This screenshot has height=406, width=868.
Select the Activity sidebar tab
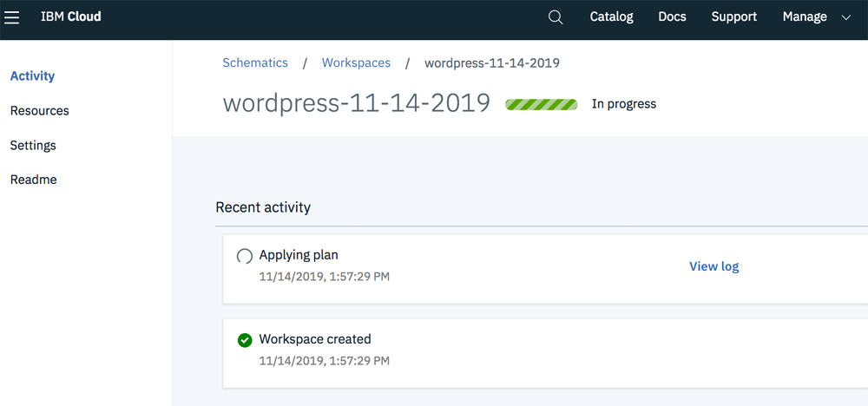pos(33,76)
